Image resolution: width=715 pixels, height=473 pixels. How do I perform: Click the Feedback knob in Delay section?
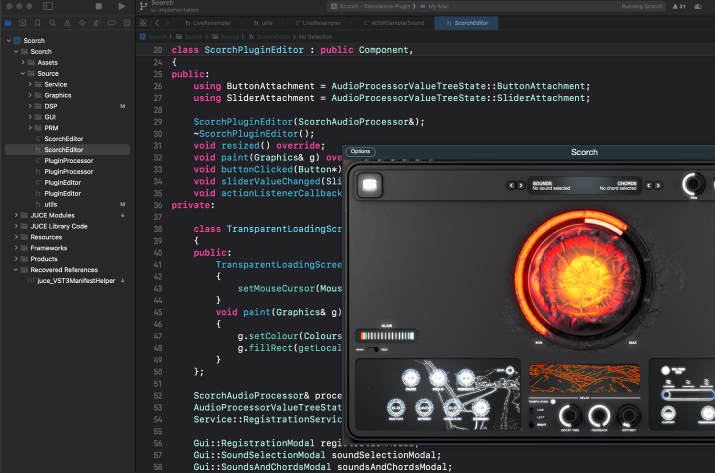[600, 418]
